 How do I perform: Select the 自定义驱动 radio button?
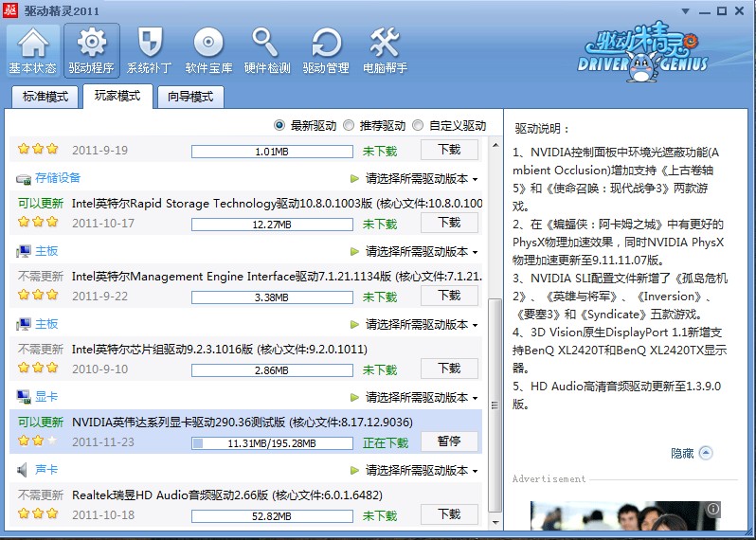click(418, 125)
